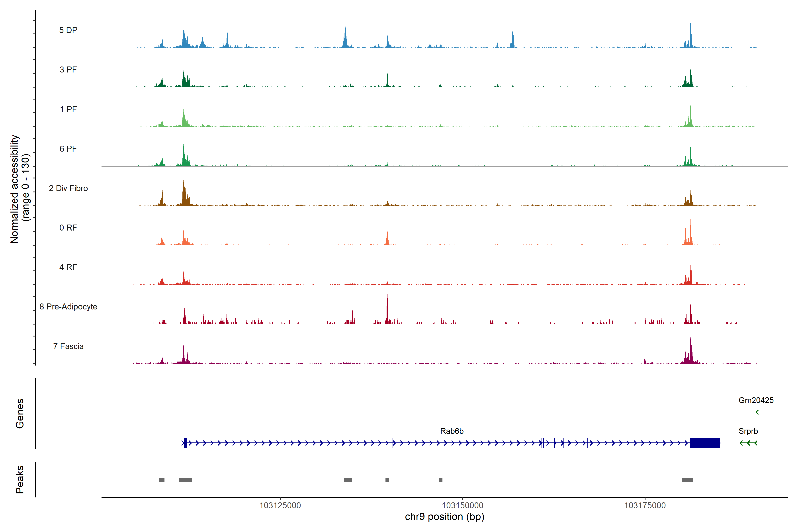
Task: Click the Gm20425 gene label
Action: point(756,400)
